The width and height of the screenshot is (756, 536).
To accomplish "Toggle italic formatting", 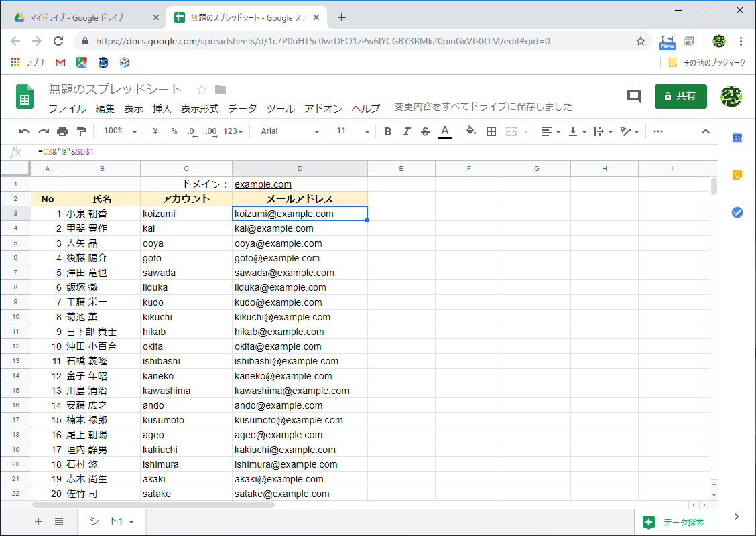I will pyautogui.click(x=406, y=131).
